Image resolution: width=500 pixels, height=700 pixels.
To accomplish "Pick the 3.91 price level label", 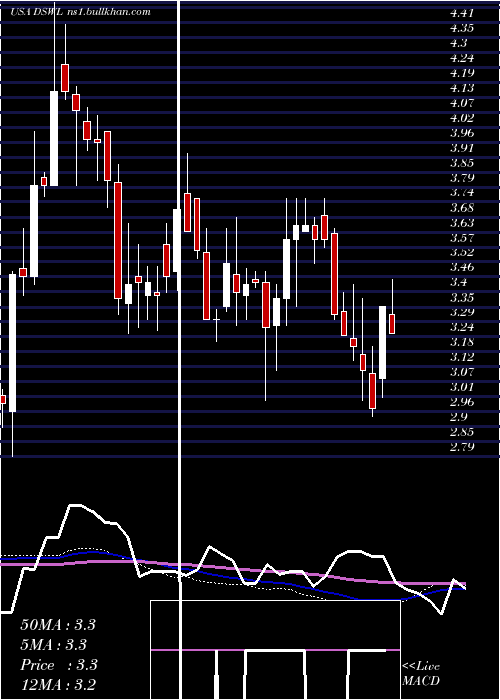I will [462, 148].
